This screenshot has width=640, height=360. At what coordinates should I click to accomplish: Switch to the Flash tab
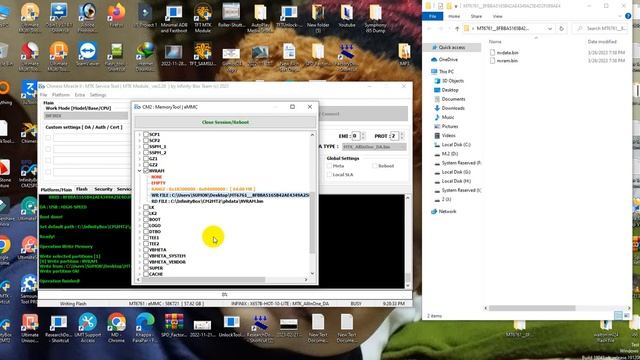click(82, 189)
